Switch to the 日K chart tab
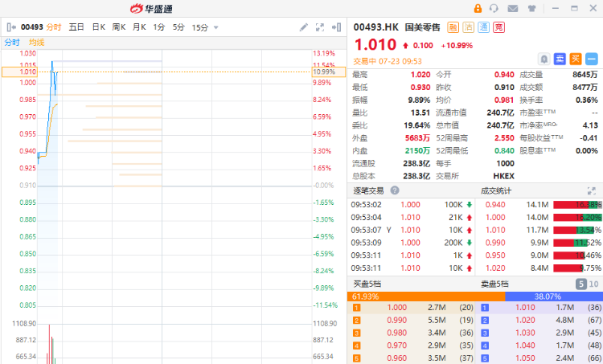The width and height of the screenshot is (603, 364). click(x=98, y=27)
